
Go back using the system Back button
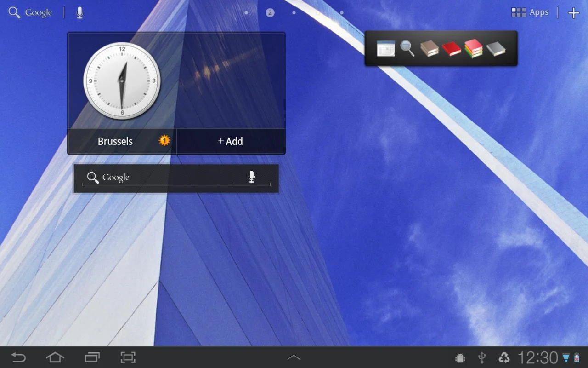pyautogui.click(x=18, y=357)
